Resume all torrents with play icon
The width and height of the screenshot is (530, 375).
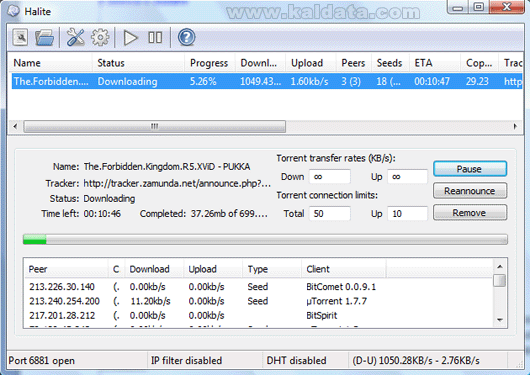(x=130, y=38)
